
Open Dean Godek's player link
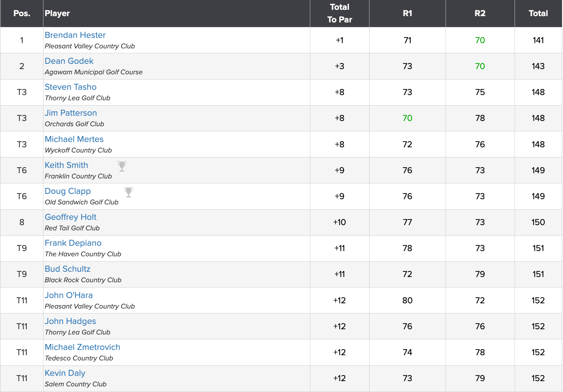point(69,61)
